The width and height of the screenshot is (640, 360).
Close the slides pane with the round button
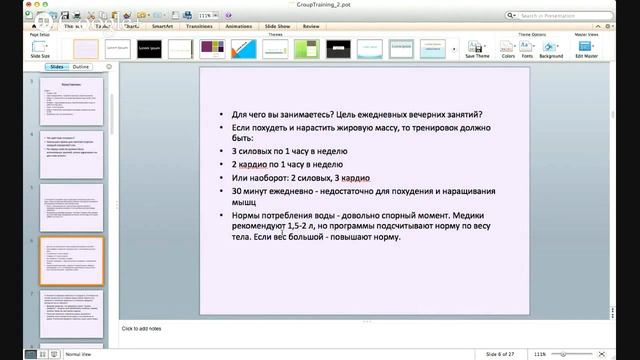(109, 67)
